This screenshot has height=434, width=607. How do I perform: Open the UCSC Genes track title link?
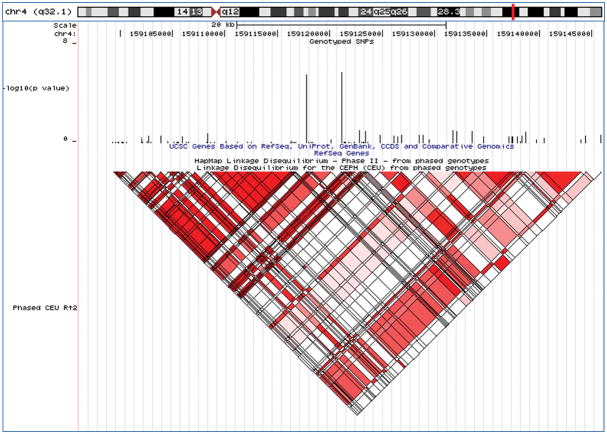(x=341, y=146)
